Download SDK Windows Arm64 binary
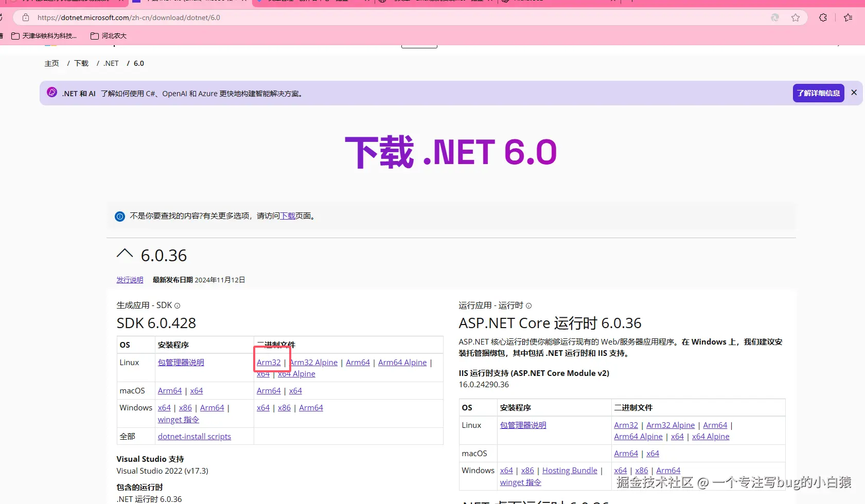Viewport: 865px width, 504px height. [x=311, y=408]
